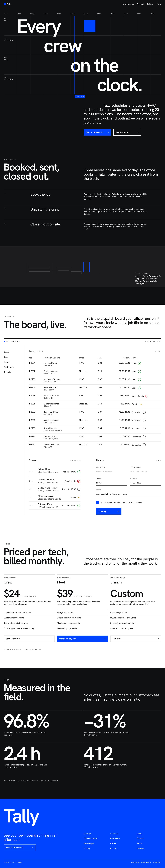Click the Scheduled circle for Kestrel Logistics
Image resolution: width=165 pixels, height=868 pixels.
144,429
